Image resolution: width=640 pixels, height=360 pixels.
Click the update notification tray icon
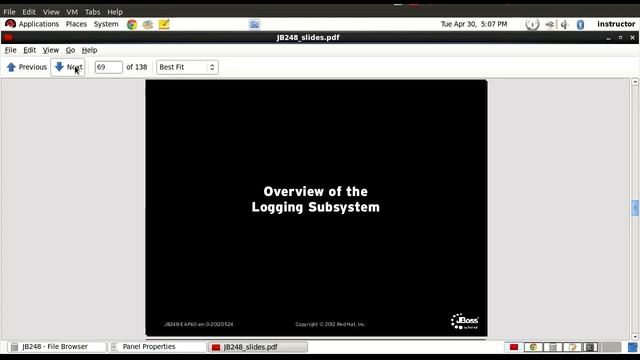532,24
